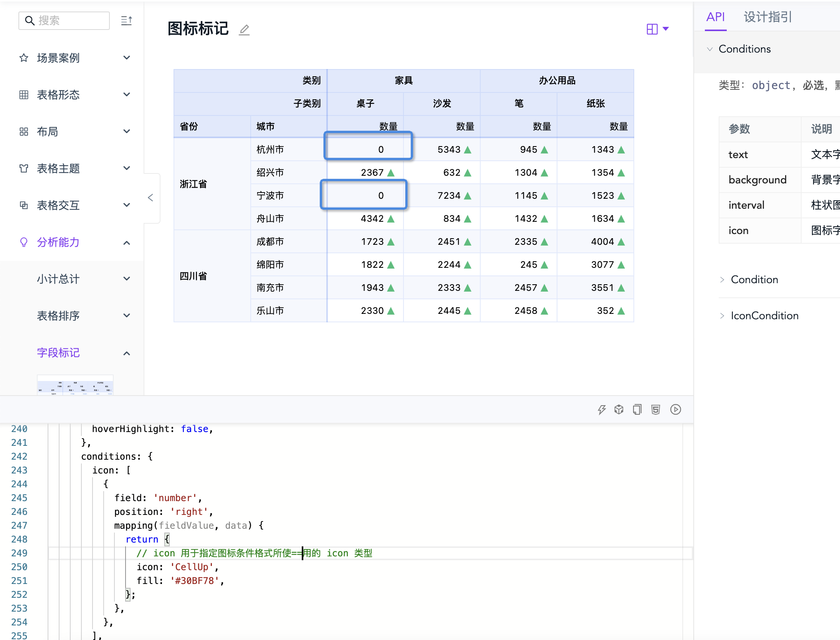Click the 办公用品 column header

(x=557, y=81)
